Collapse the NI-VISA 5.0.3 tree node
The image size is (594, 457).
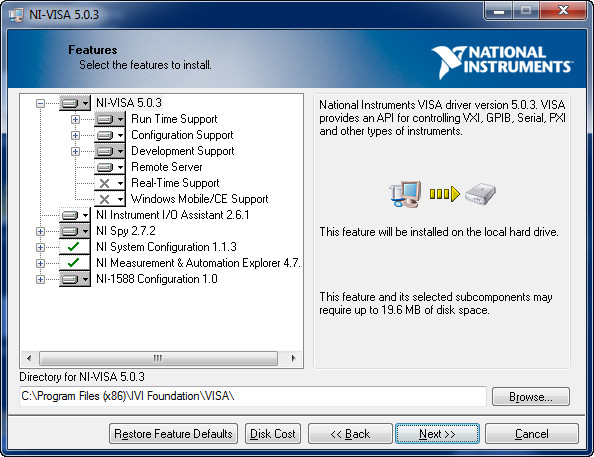pyautogui.click(x=40, y=103)
